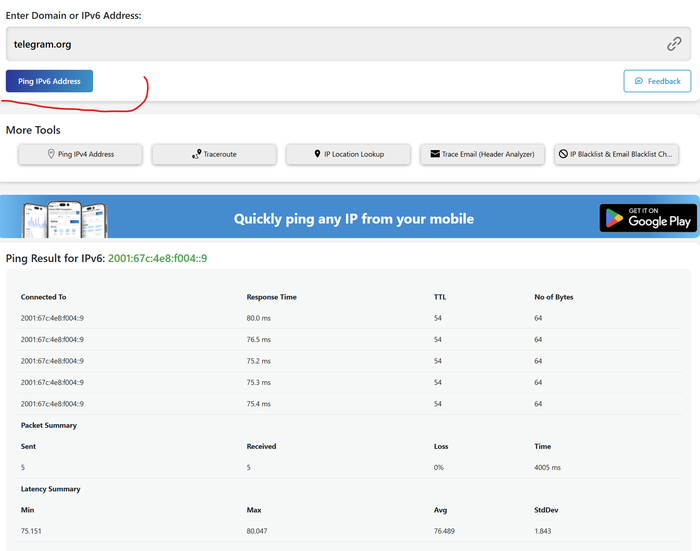The image size is (700, 551).
Task: Click the green IPv6 address 2001:67c:4e8:f004::9 heading
Action: pos(158,259)
